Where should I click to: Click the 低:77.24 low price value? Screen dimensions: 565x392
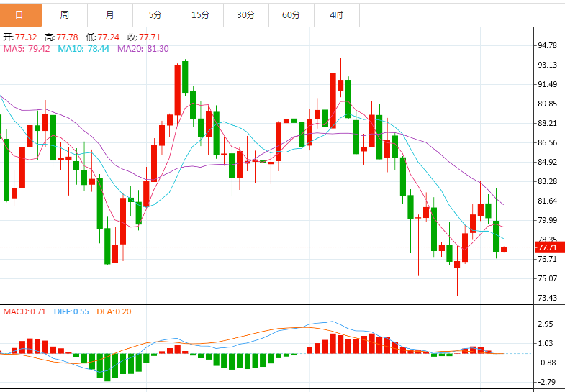[103, 37]
